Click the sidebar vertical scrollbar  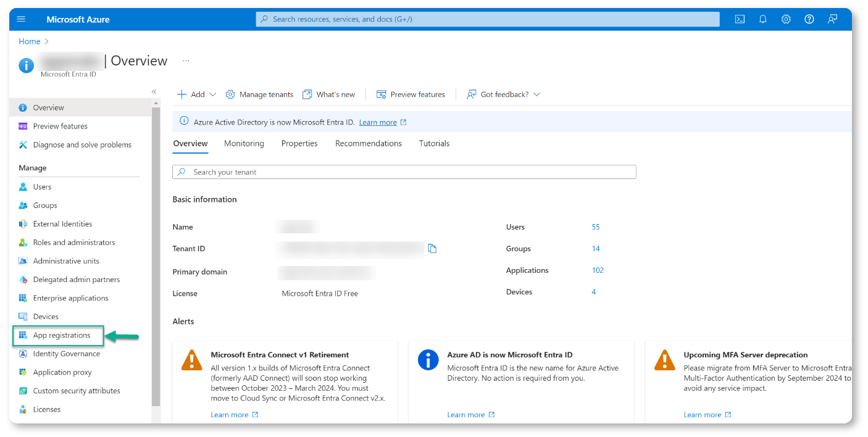(x=156, y=257)
